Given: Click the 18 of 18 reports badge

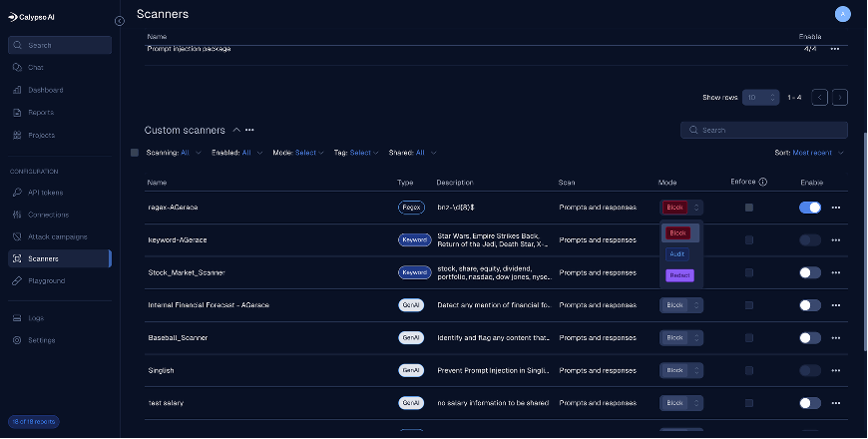Looking at the screenshot, I should tap(34, 422).
